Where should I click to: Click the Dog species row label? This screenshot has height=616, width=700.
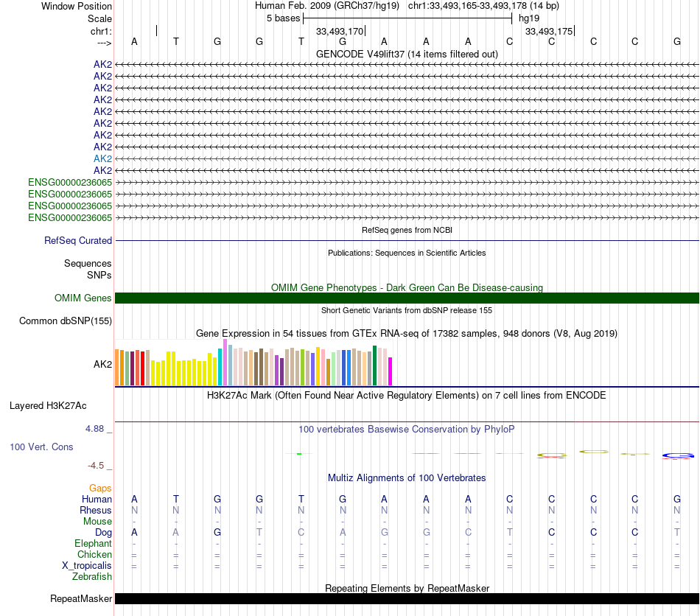104,533
